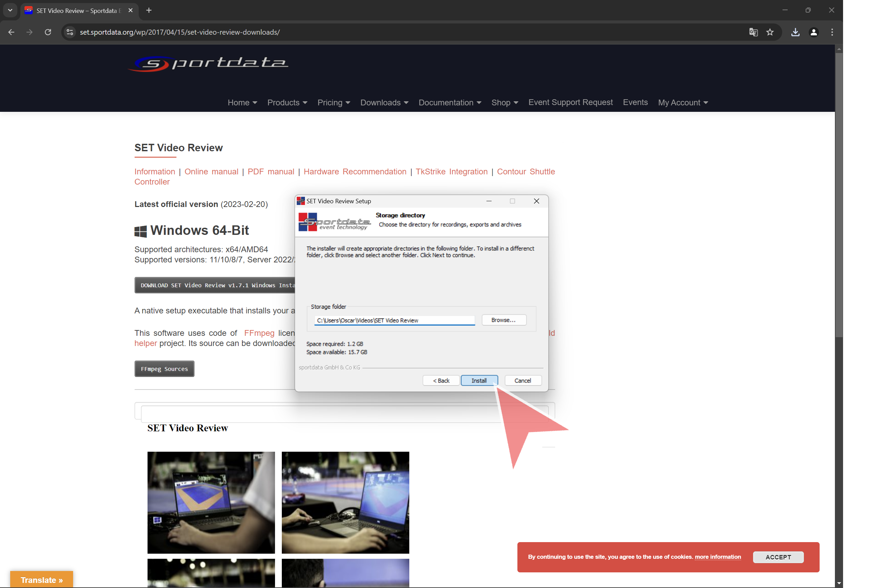Open TkStrike Integration link

[451, 171]
